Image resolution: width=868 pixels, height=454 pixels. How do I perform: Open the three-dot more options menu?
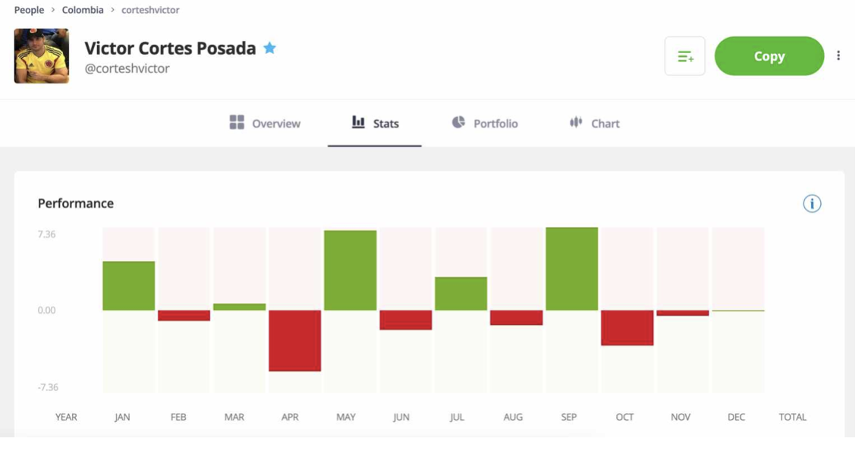838,55
